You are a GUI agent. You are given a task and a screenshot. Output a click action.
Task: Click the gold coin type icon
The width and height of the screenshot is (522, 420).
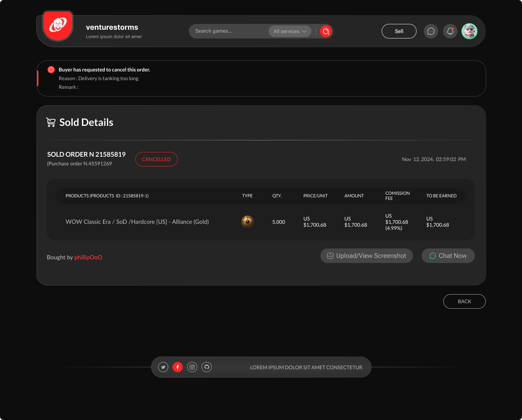click(248, 222)
